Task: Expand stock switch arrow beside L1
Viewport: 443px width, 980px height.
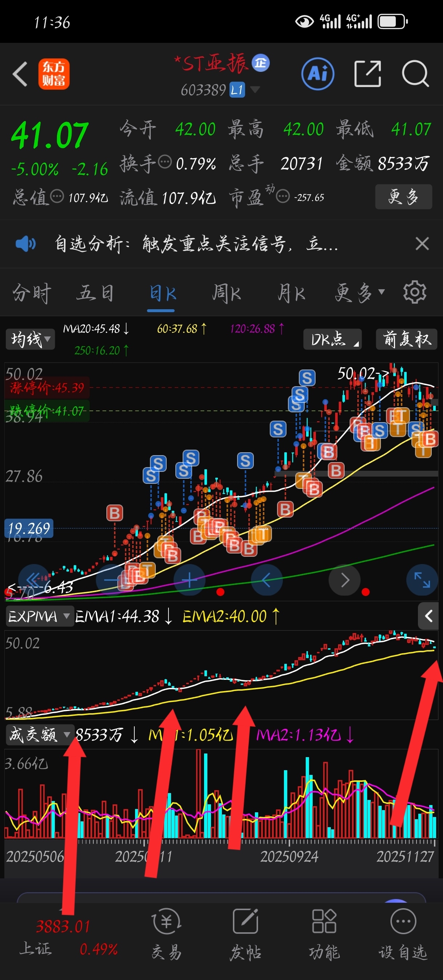Action: [x=254, y=90]
